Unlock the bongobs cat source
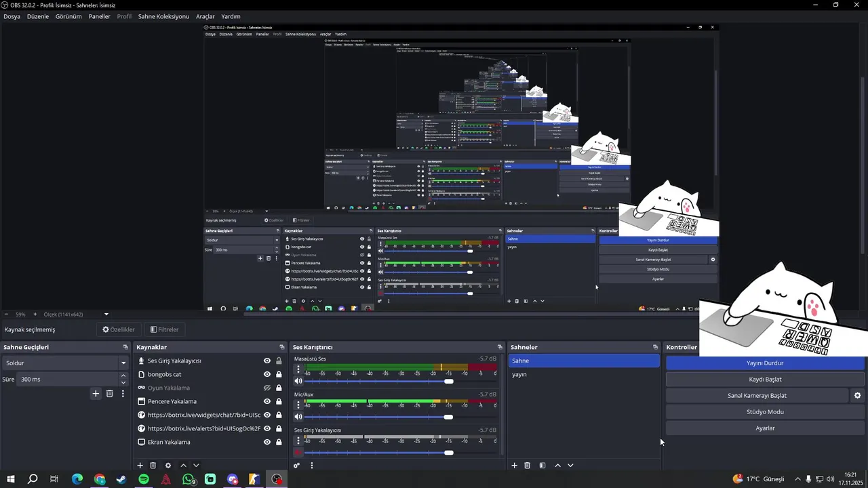Screen dimensions: 868x488 pyautogui.click(x=279, y=374)
